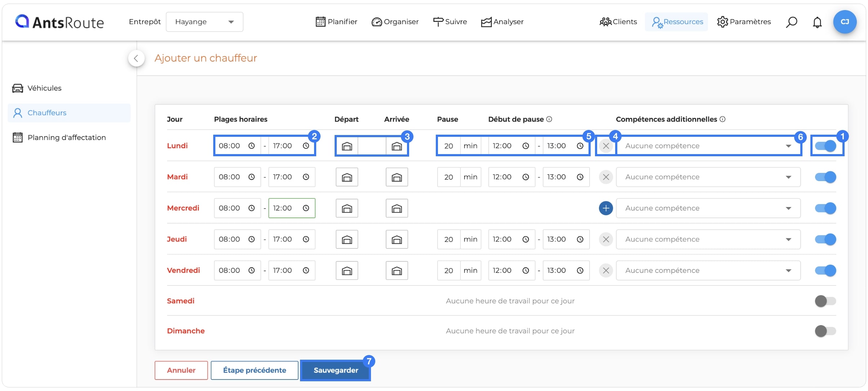Go to the Suivre menu
868x391 pixels.
(x=450, y=22)
